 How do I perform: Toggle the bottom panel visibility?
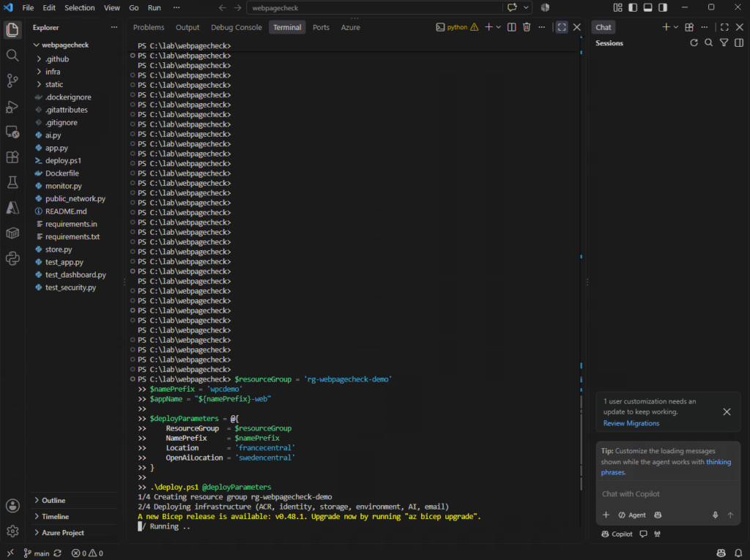coord(647,7)
